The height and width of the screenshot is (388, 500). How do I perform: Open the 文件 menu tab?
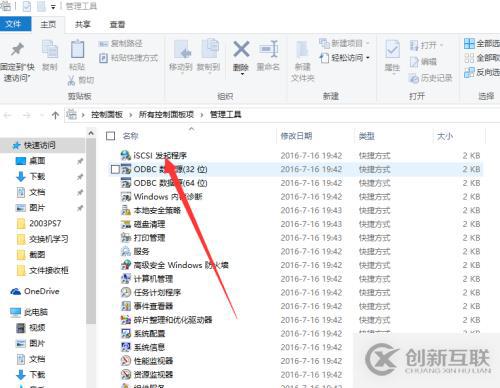(14, 24)
